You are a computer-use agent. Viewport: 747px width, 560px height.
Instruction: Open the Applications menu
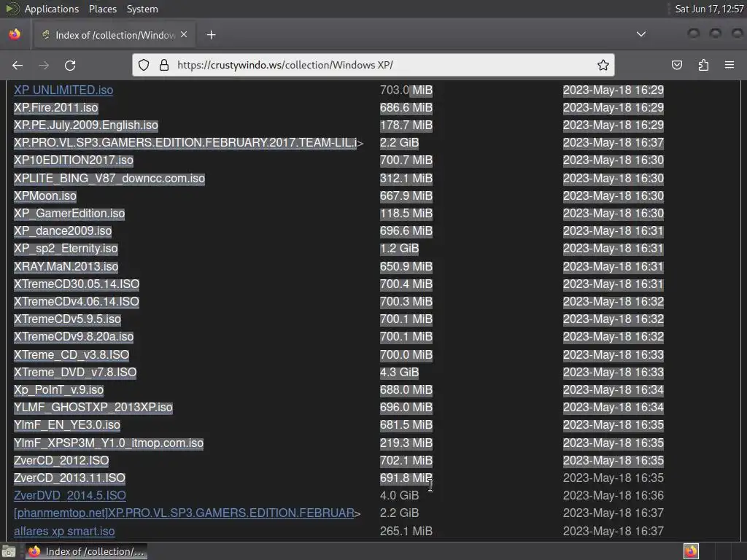[52, 9]
